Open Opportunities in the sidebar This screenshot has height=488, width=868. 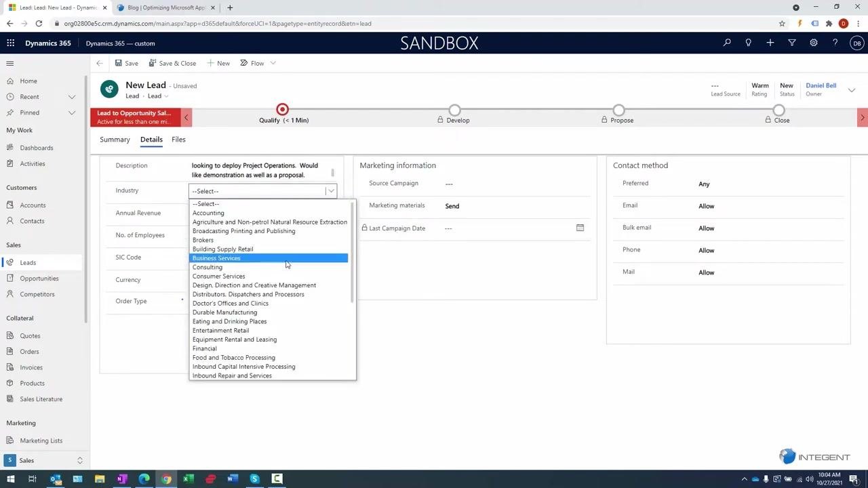(x=39, y=279)
